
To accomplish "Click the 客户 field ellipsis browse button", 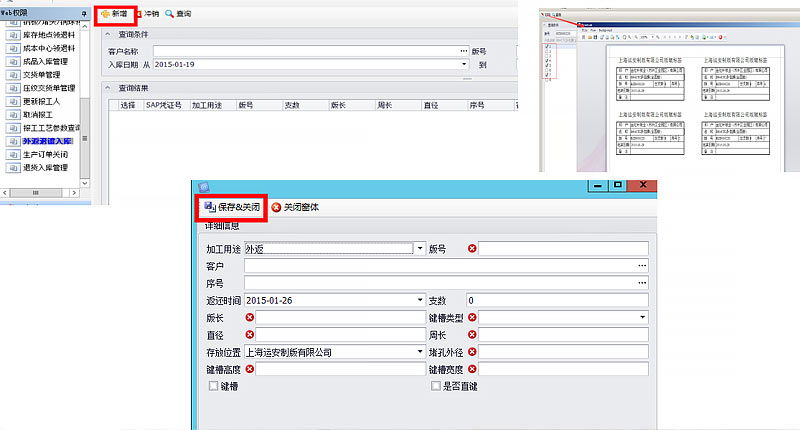I will point(642,266).
